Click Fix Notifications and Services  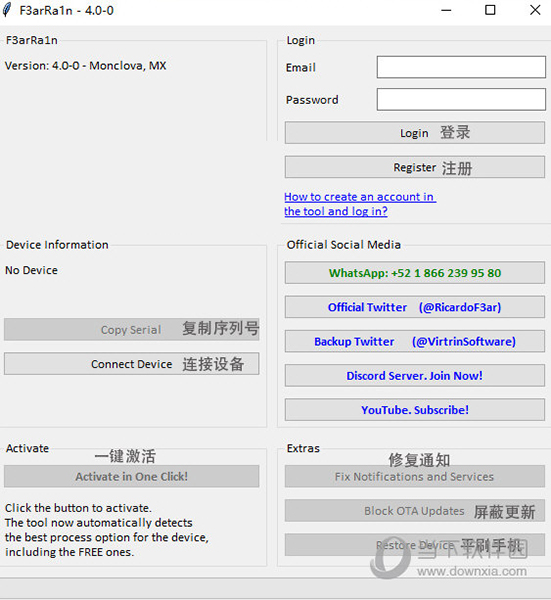[415, 476]
